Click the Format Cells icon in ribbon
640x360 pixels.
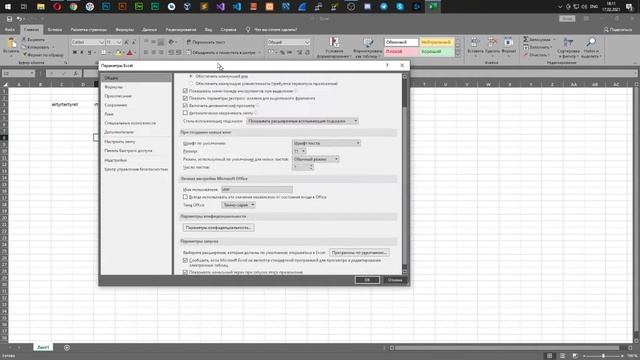coord(509,42)
